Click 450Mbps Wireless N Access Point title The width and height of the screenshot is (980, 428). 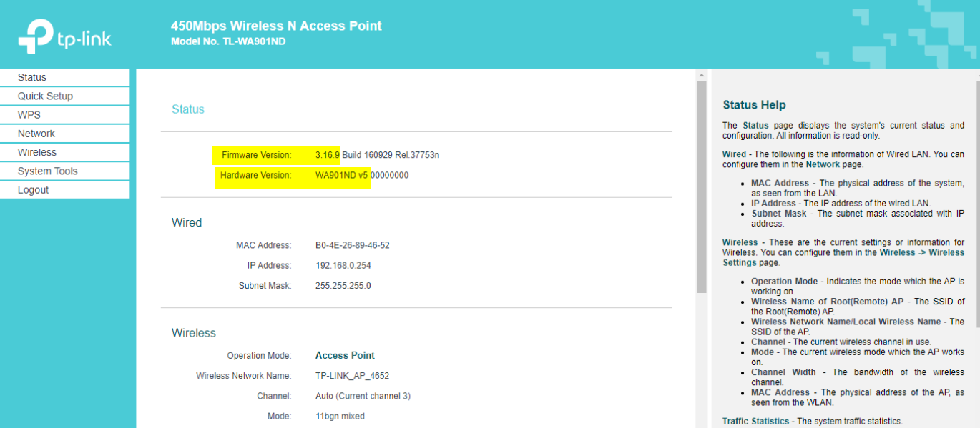pyautogui.click(x=276, y=26)
